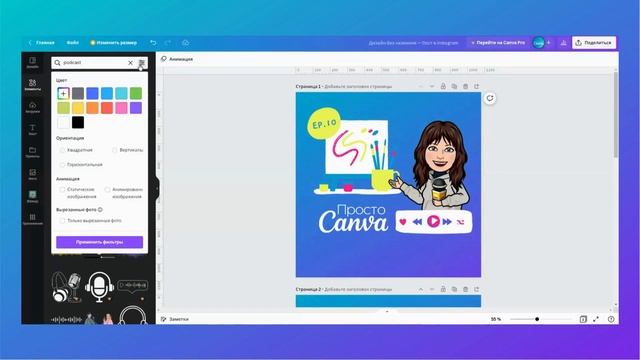Open the Text tab in the sidebar

coord(33,130)
